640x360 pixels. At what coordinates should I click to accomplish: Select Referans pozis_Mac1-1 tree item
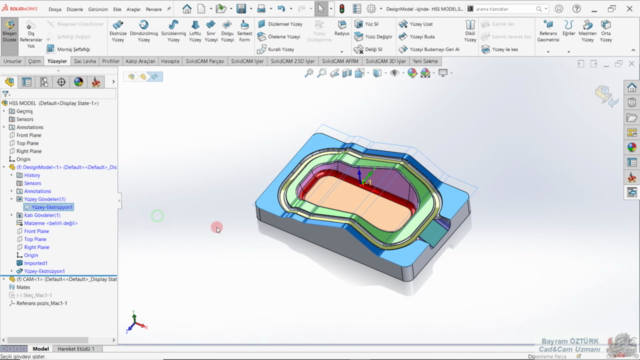[38, 303]
